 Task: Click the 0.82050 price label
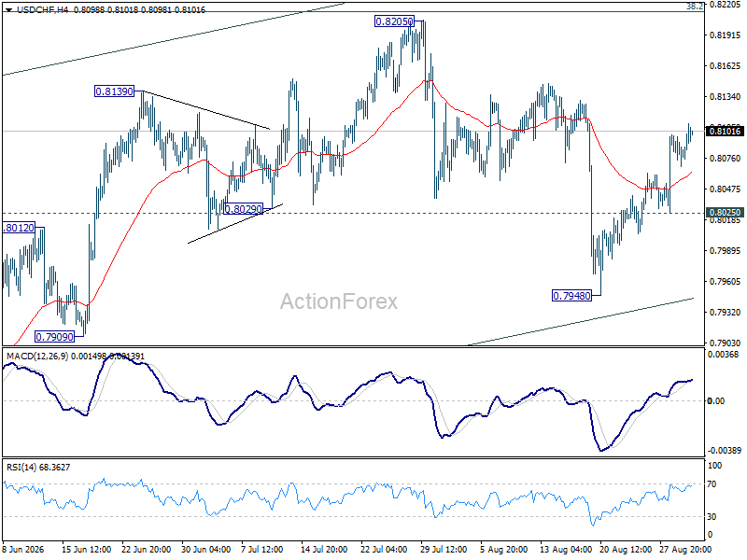[x=394, y=21]
